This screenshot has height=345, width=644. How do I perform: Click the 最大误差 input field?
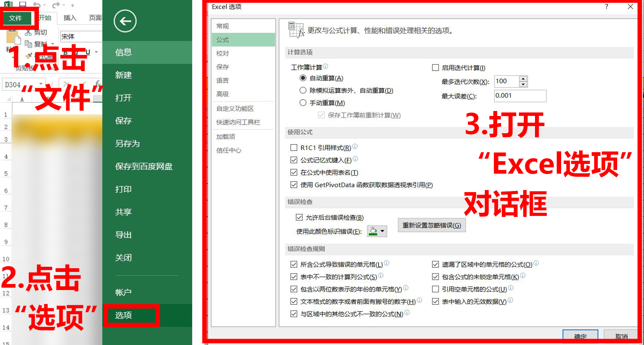pos(520,96)
